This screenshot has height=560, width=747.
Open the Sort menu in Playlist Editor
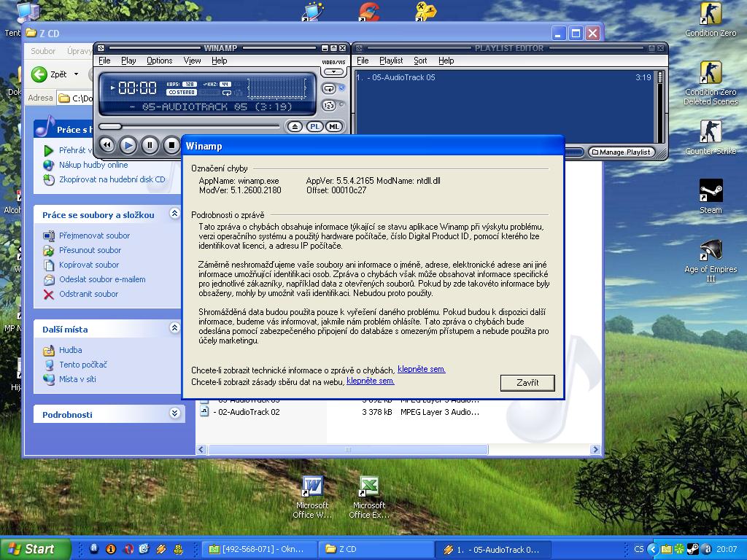(x=420, y=61)
